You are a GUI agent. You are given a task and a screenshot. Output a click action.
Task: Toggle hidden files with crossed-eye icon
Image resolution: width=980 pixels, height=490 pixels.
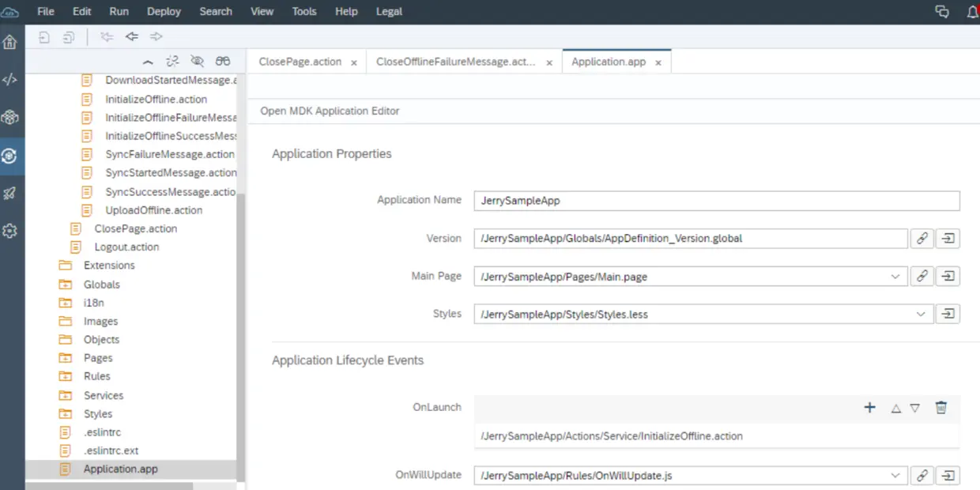click(x=198, y=62)
